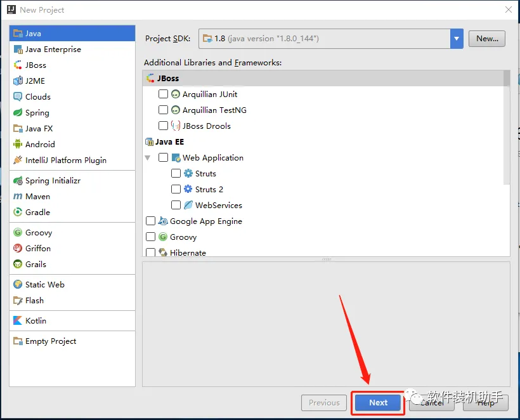The width and height of the screenshot is (520, 420).
Task: Click the Groovy icon in left sidebar
Action: [x=18, y=233]
